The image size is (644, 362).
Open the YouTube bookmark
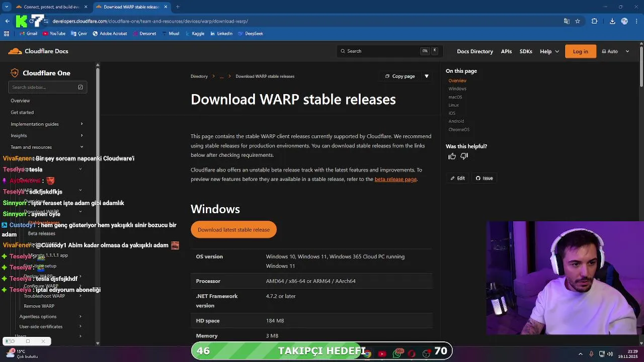pos(54,34)
